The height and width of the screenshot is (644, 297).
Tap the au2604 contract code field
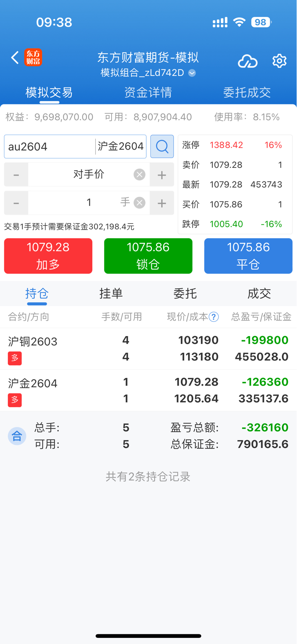coord(49,147)
